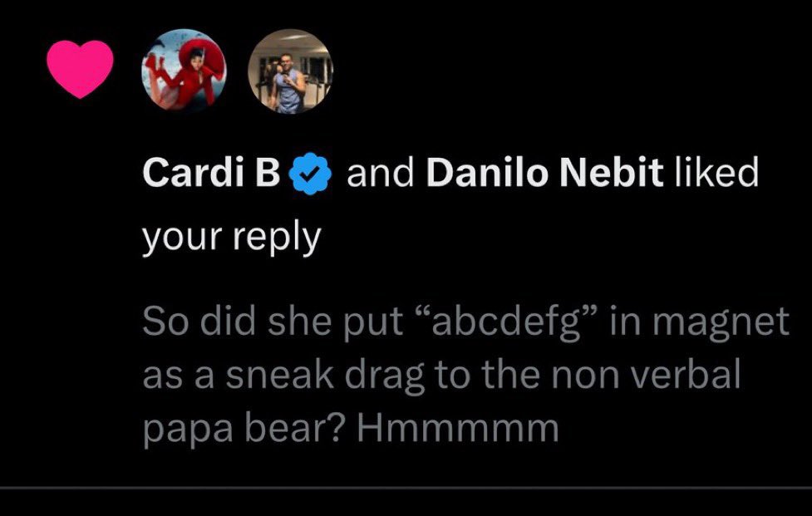Click the pink heart like icon
This screenshot has width=812, height=516.
(80, 69)
